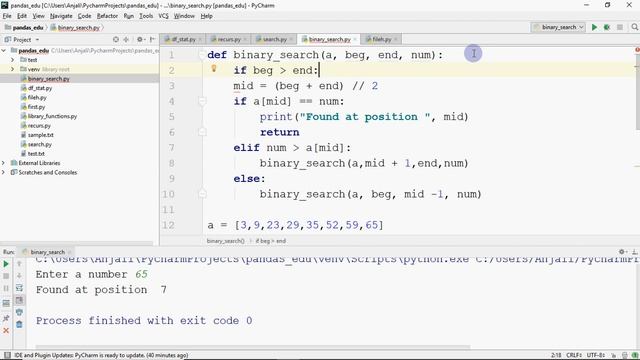Expand Scratches and Consoles node
This screenshot has height=360, width=640.
[4, 172]
